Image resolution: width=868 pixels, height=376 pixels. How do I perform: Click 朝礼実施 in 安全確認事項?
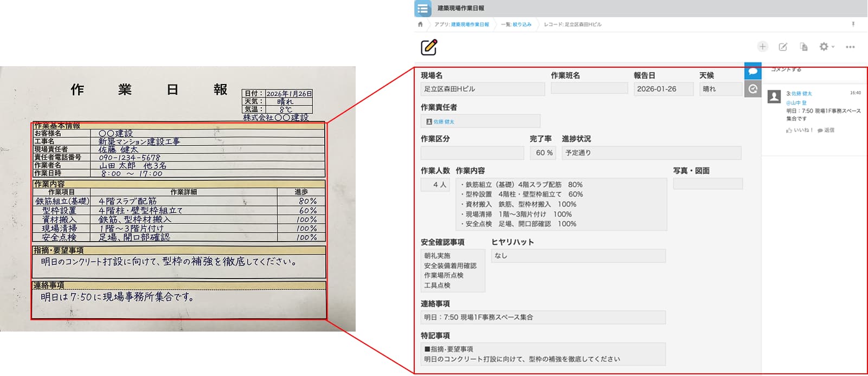(x=437, y=256)
